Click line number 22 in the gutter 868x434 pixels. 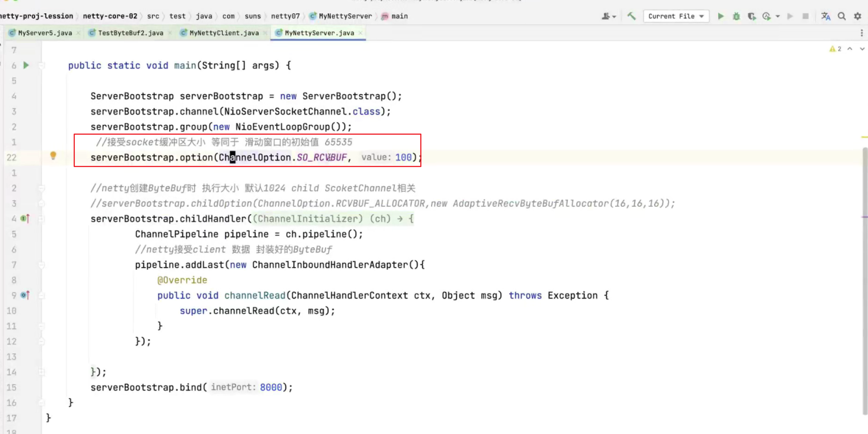pyautogui.click(x=11, y=157)
